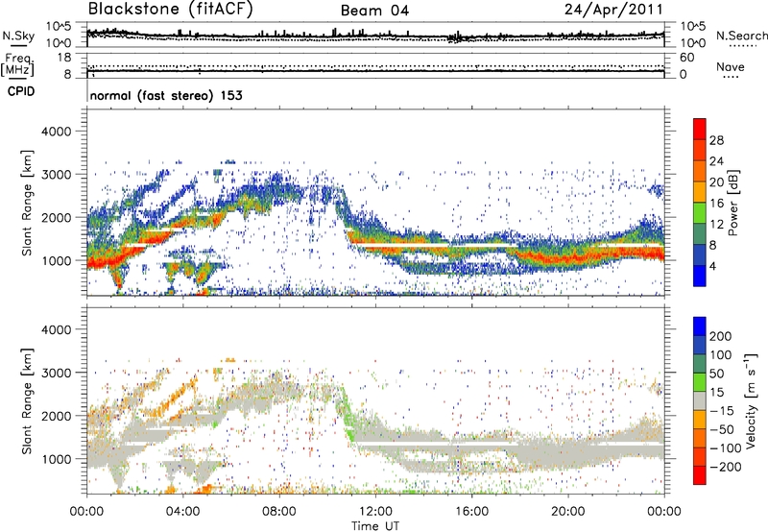Click the 'Time UT' axis title
768x532 pixels.
tap(375, 526)
